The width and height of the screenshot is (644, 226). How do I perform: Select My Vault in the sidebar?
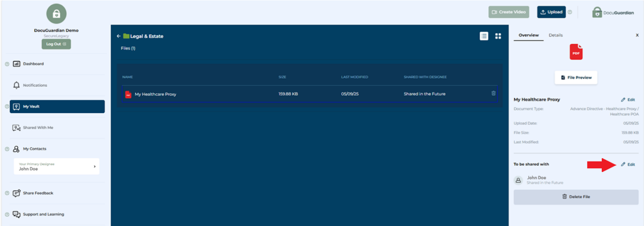pos(57,107)
